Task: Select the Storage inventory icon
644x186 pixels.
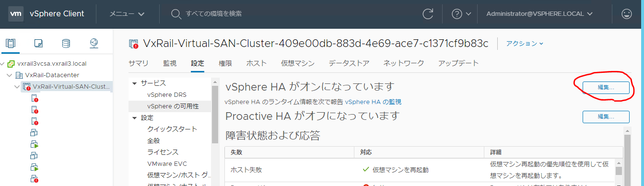Action: 66,44
